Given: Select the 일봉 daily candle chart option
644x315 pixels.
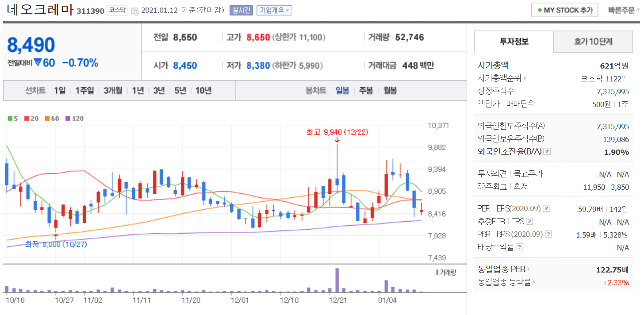Looking at the screenshot, I should (342, 91).
